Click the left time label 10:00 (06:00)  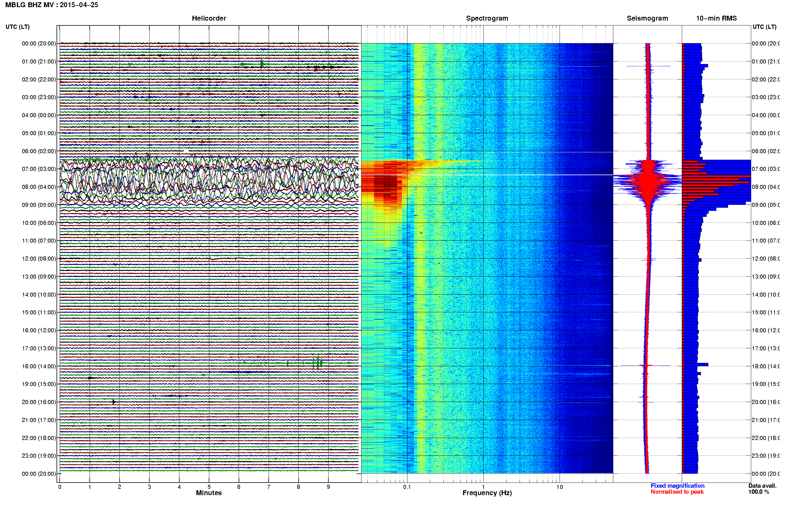pyautogui.click(x=39, y=223)
